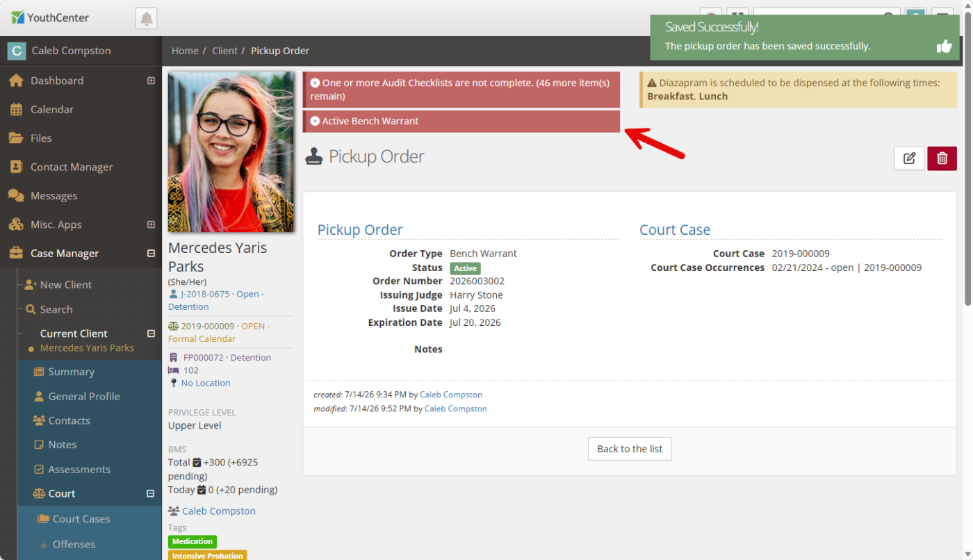973x560 pixels.
Task: Click the Back to the list button
Action: (x=630, y=449)
